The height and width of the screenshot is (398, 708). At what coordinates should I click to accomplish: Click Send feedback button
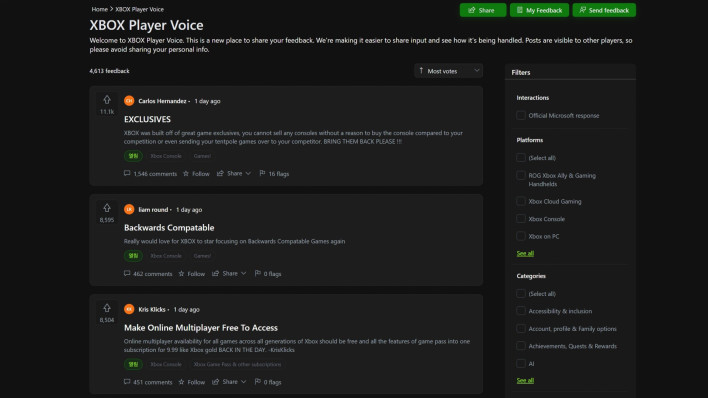tap(604, 10)
